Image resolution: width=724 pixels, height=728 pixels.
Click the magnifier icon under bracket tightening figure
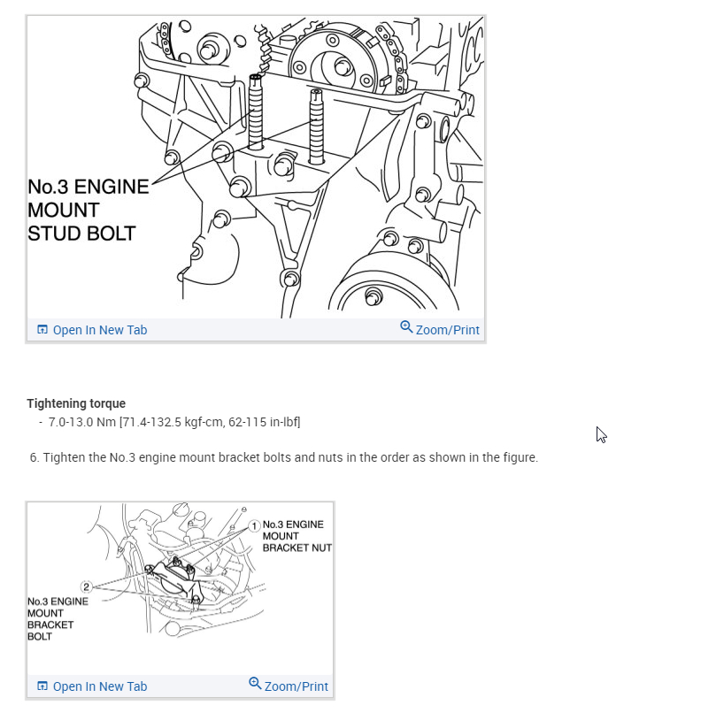tap(255, 683)
